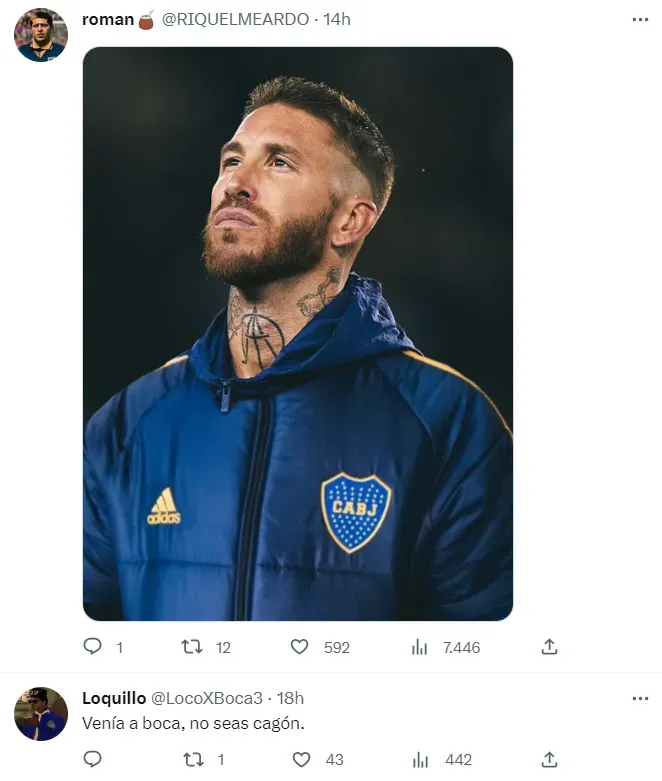Viewport: 662px width, 781px height.
Task: Enlarge the tweet photo of the blue jacket
Action: 297,333
